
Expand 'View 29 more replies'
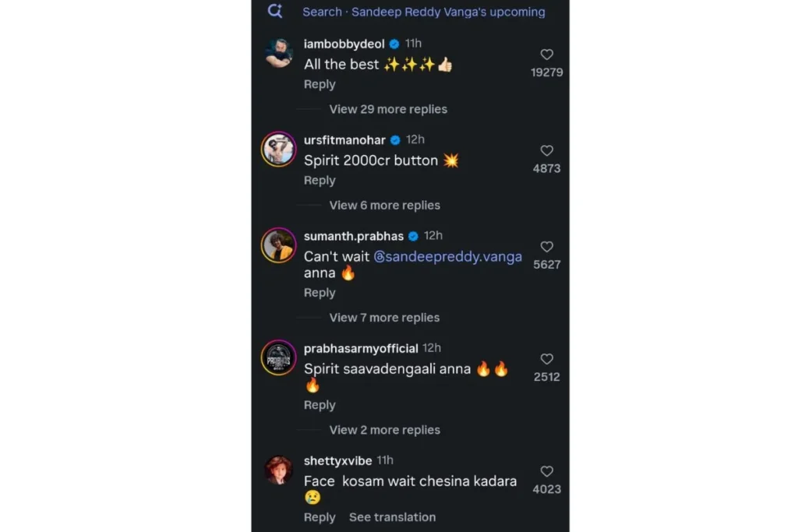[388, 109]
